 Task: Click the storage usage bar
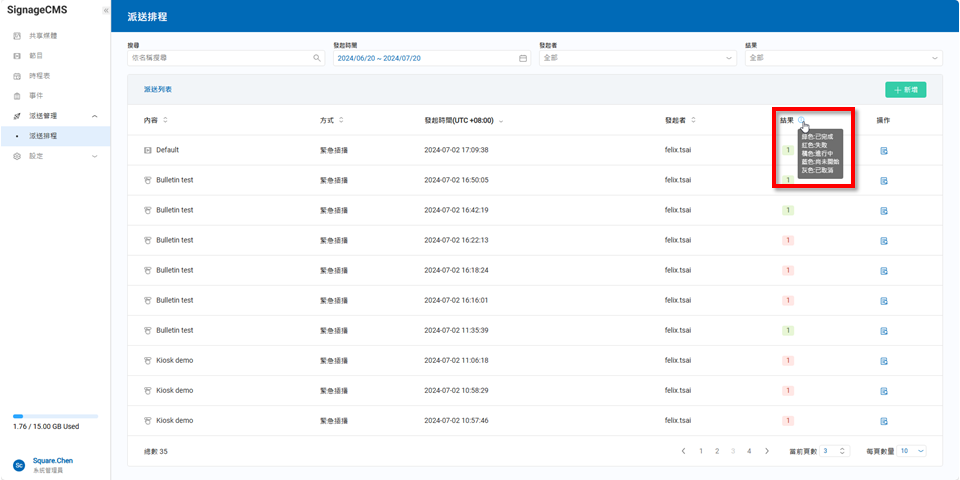tap(55, 416)
